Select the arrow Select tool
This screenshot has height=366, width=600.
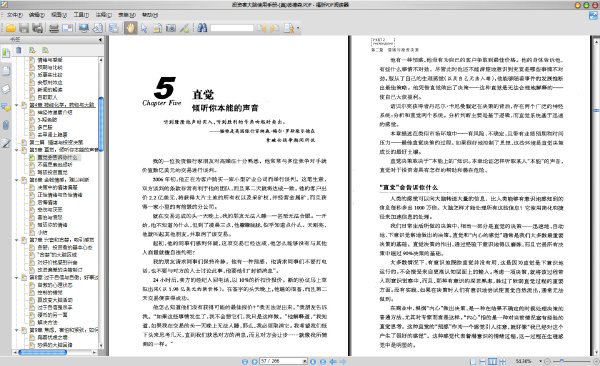[144, 28]
